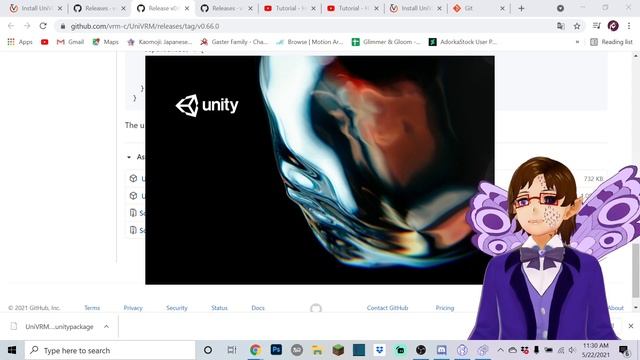Bookmark this page with the star icon

point(577,26)
